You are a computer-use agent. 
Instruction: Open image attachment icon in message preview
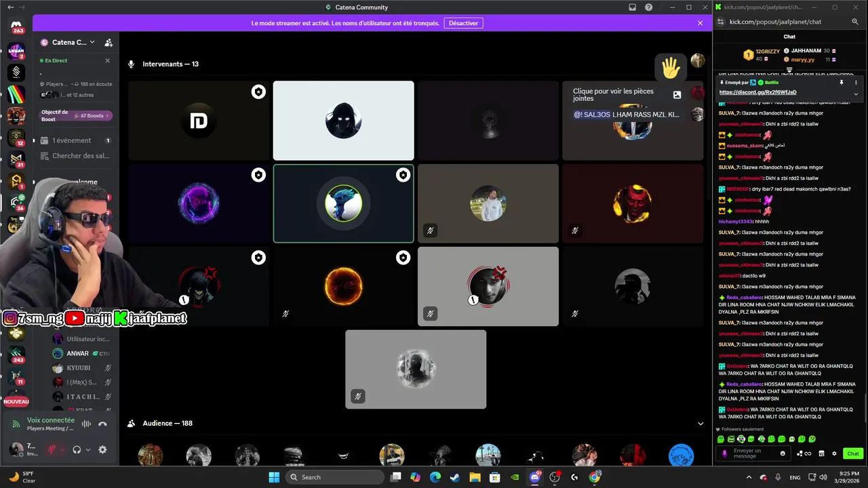click(x=677, y=95)
